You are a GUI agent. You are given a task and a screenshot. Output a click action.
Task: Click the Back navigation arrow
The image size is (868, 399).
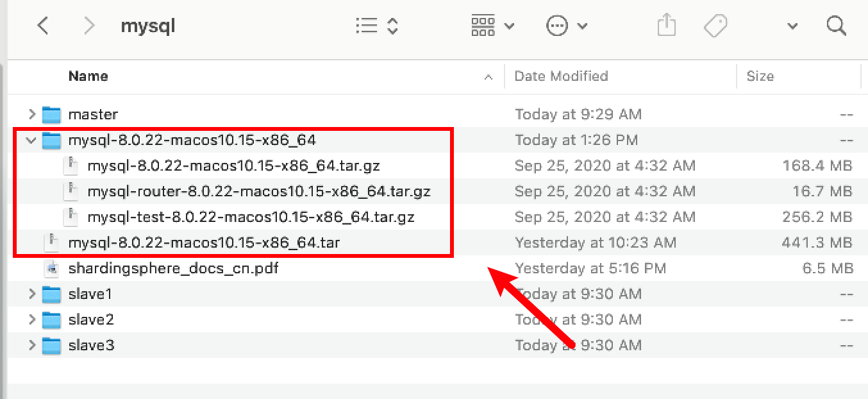[43, 26]
